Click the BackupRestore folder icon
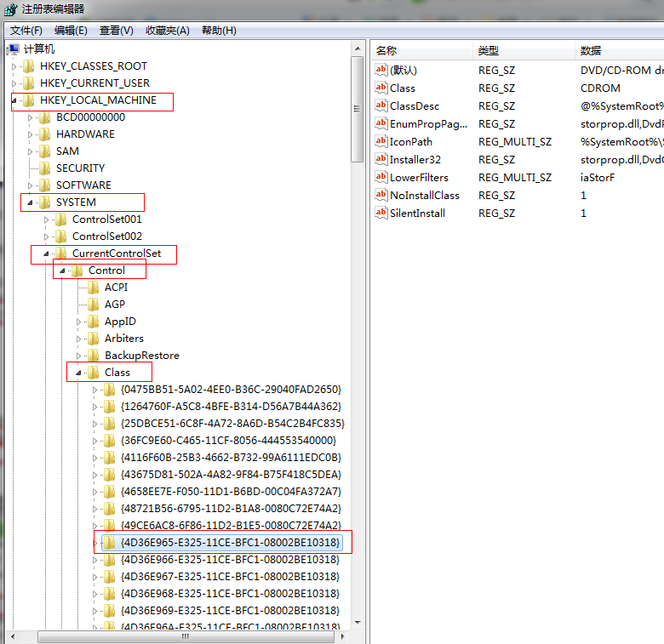This screenshot has width=664, height=644. [x=94, y=356]
